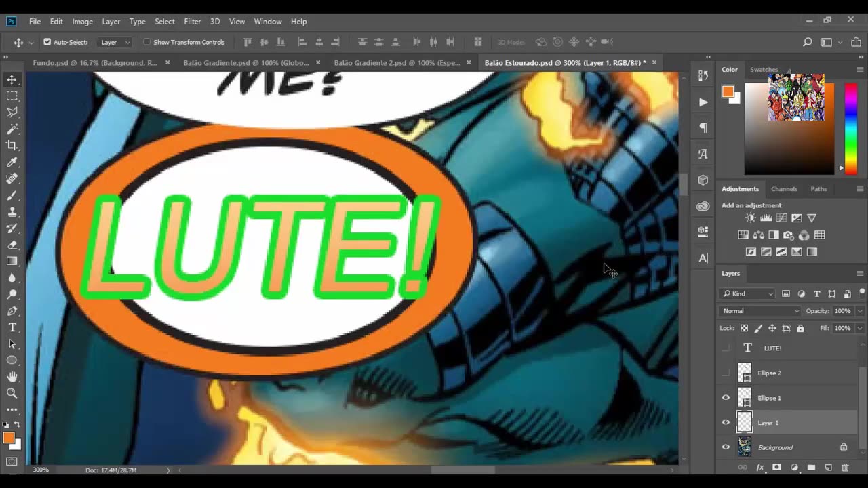Add a Photo Filter adjustment
Screen dimensions: 868x488
(x=789, y=235)
